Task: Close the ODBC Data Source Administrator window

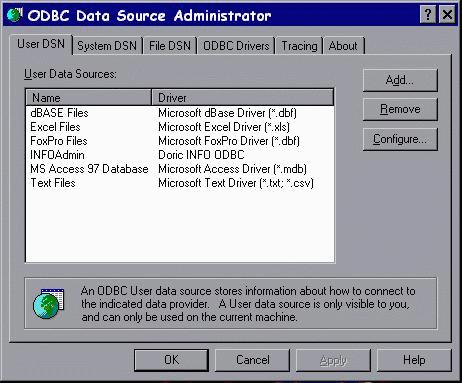Action: (447, 15)
